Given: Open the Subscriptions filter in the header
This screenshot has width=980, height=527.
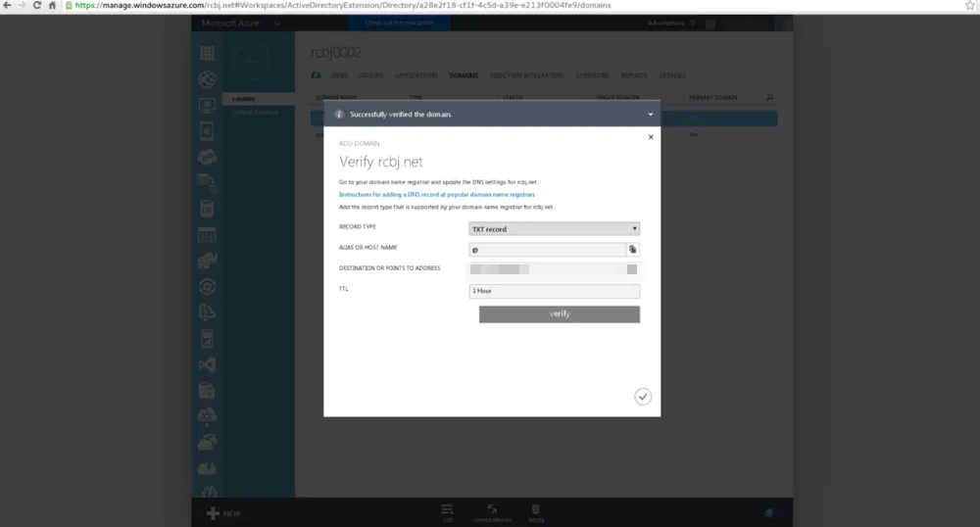Looking at the screenshot, I should click(x=671, y=24).
